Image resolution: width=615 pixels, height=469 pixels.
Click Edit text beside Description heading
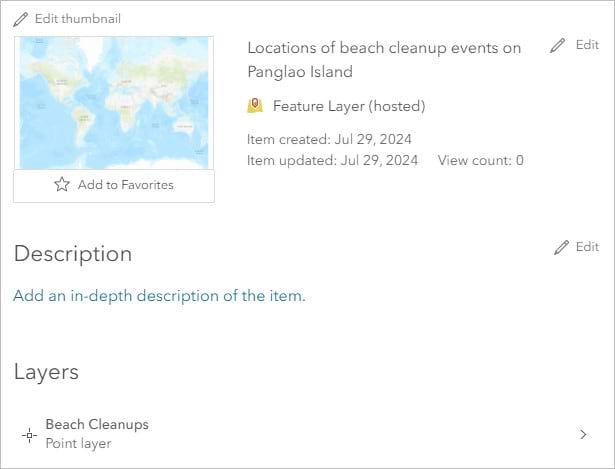[587, 247]
